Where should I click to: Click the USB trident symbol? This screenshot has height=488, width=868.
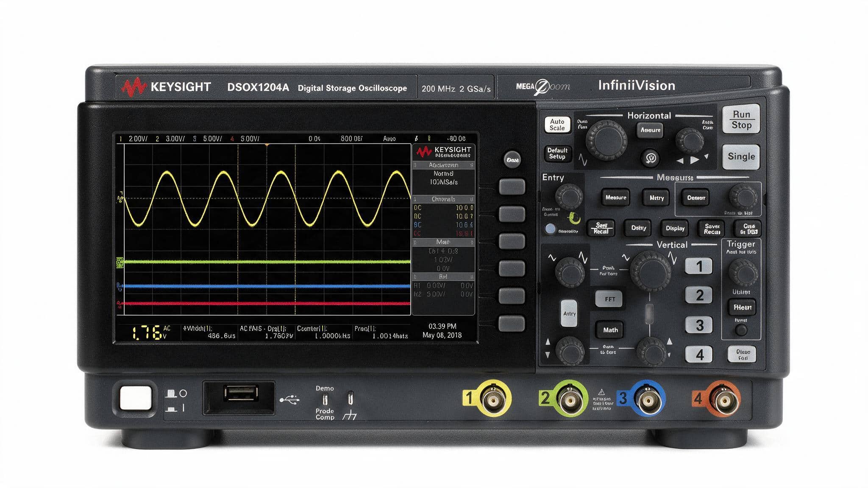(x=290, y=399)
